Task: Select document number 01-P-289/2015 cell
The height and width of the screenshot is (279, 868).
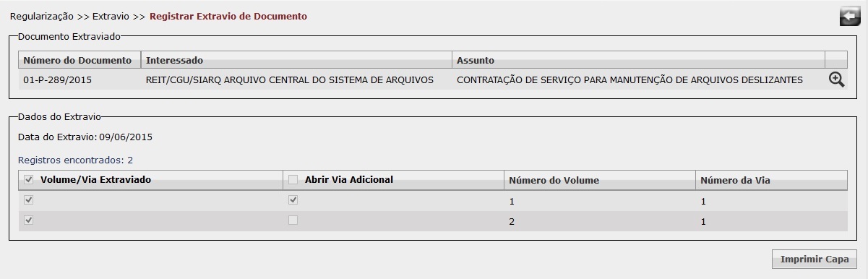Action: point(80,80)
